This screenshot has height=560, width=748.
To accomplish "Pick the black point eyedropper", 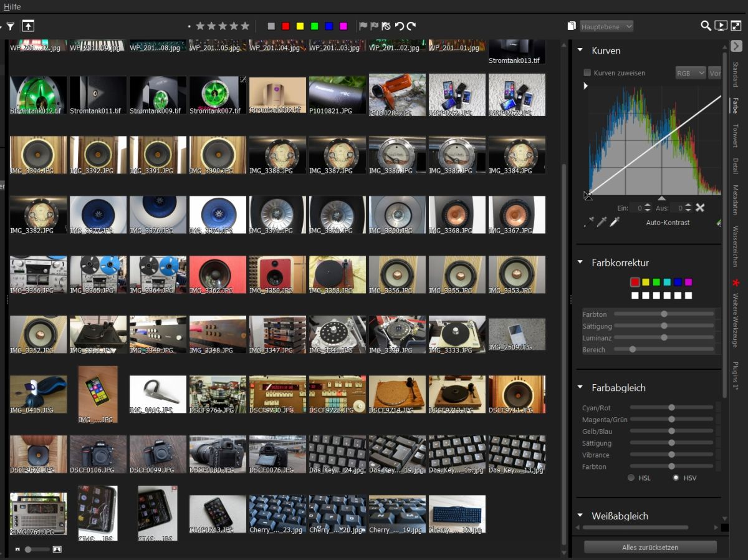I will tap(589, 222).
